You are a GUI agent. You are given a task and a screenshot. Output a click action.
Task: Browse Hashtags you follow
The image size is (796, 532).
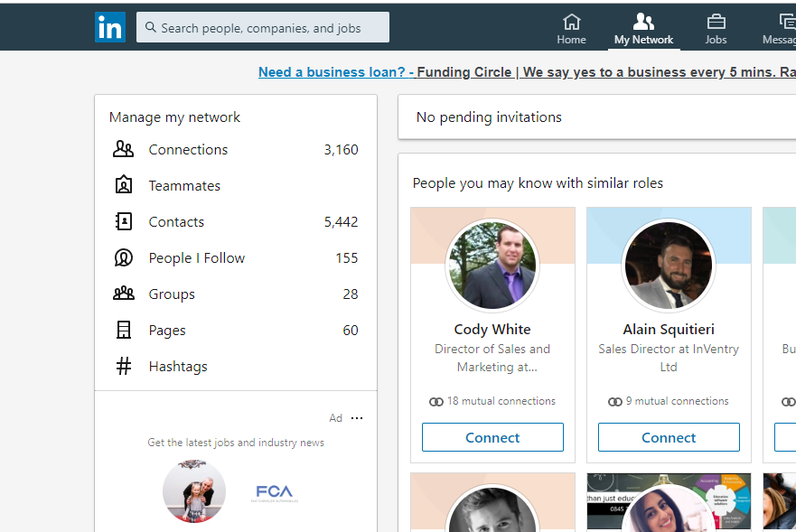[179, 366]
